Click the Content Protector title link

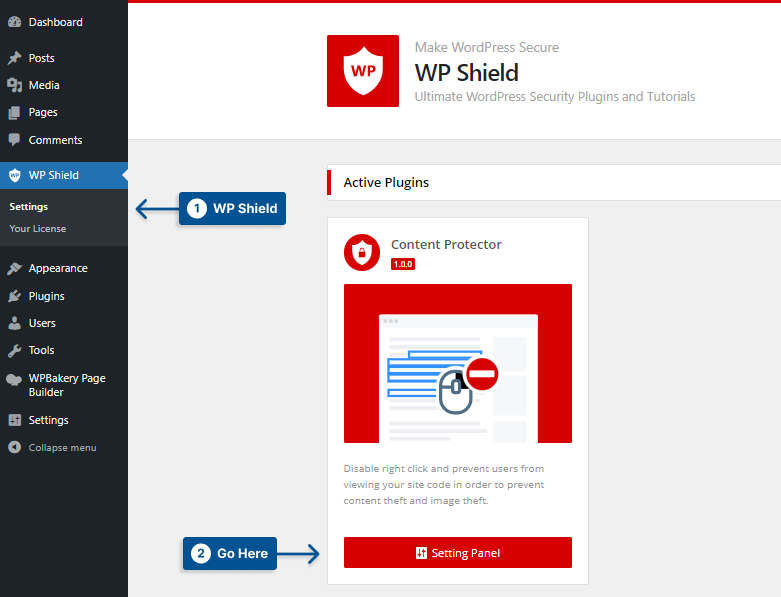pos(446,244)
